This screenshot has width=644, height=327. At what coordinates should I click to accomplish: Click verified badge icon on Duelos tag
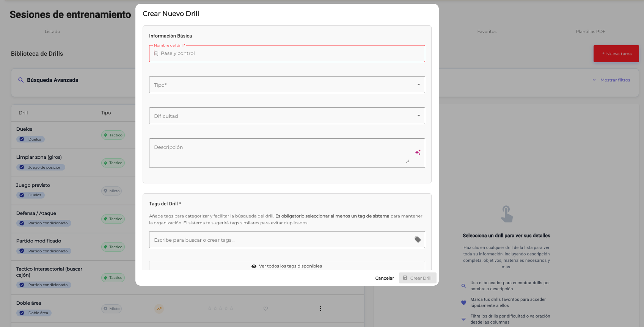[x=22, y=139]
